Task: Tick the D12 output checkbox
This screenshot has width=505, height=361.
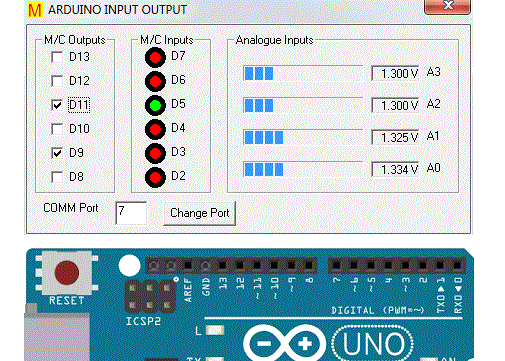Action: point(57,81)
